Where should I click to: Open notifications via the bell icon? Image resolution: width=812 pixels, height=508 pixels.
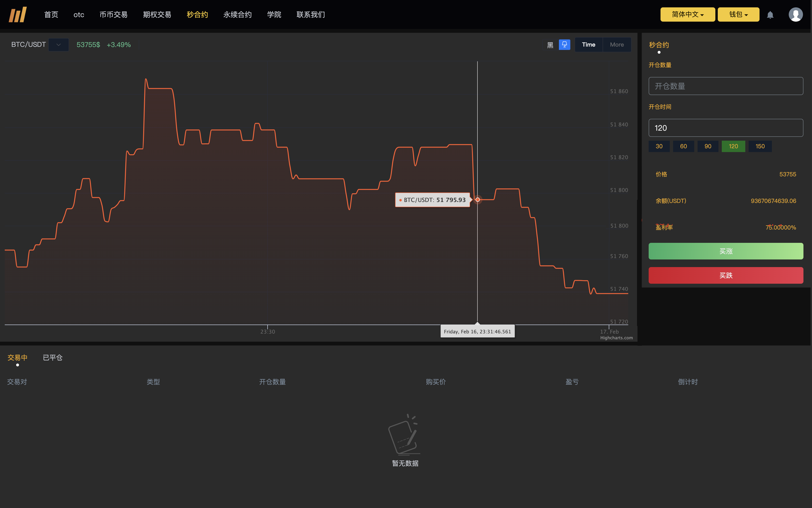click(770, 15)
